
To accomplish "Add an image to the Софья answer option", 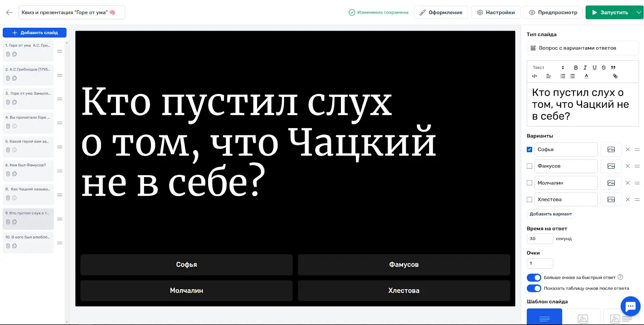I will (611, 149).
